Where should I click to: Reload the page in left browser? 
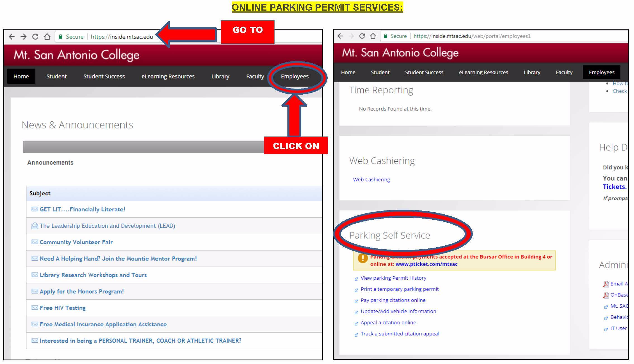tap(35, 37)
